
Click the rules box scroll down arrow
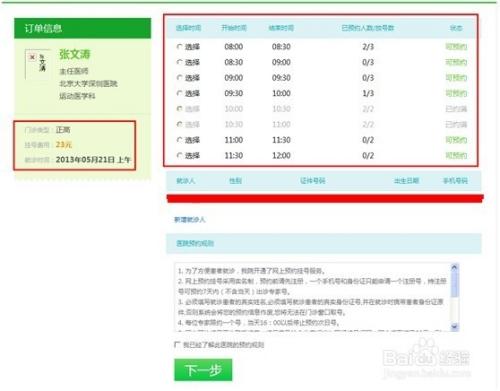[x=454, y=327]
